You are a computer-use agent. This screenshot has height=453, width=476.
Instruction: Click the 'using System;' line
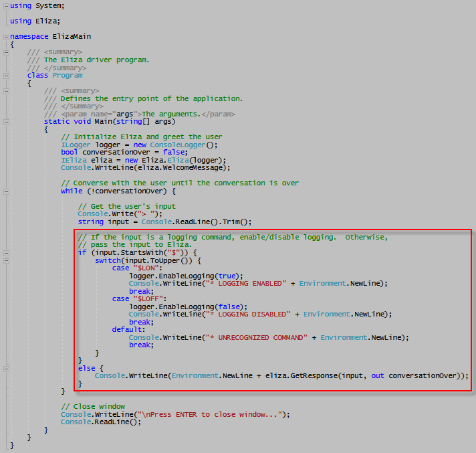tap(37, 6)
